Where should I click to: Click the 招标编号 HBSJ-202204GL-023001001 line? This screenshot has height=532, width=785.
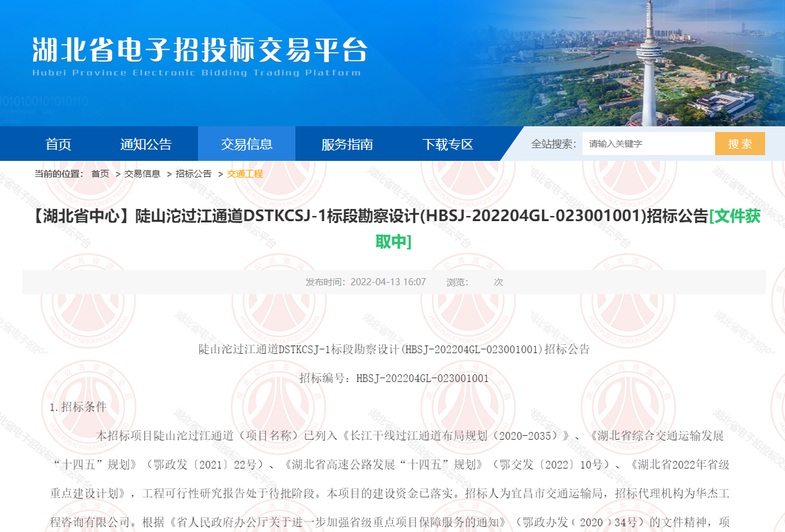pyautogui.click(x=393, y=378)
